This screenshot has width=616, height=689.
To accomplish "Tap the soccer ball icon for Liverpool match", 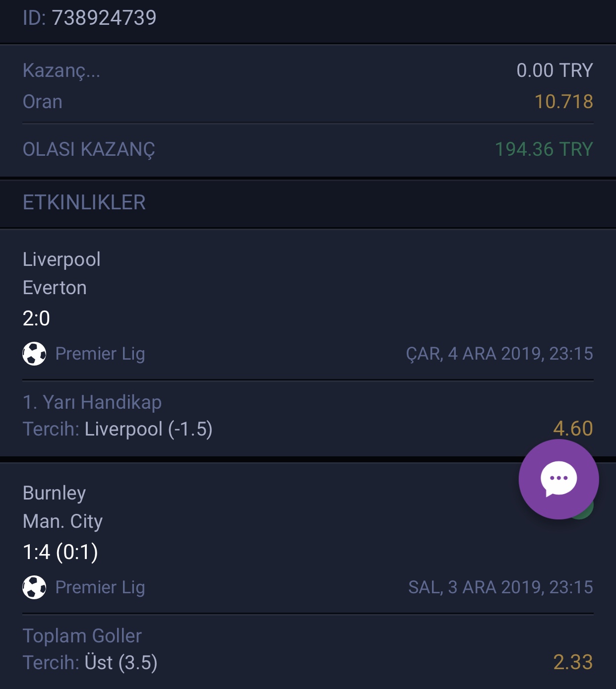I will pos(34,354).
